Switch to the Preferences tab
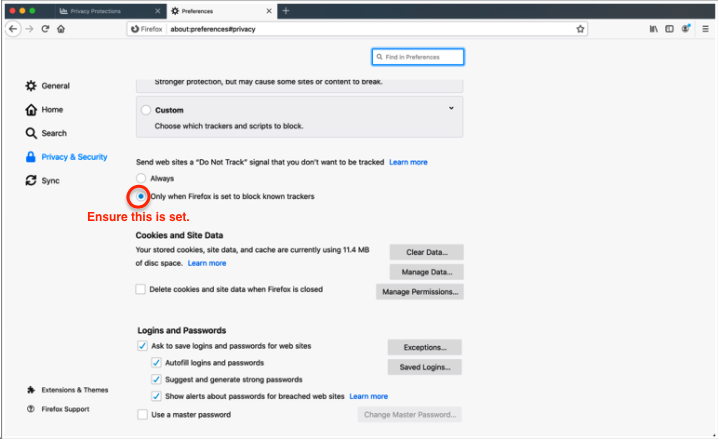The height and width of the screenshot is (439, 718). click(x=222, y=11)
